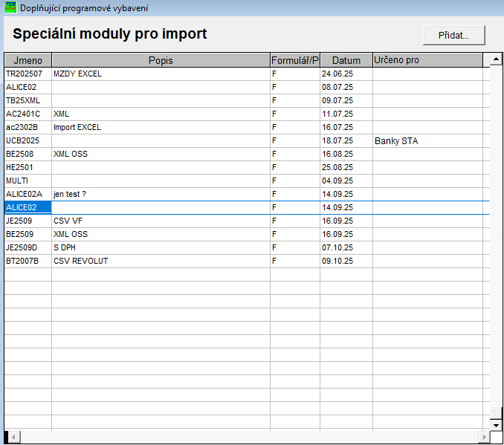504x445 pixels.
Task: Click XML OSS description in BE2509 row
Action: point(161,235)
